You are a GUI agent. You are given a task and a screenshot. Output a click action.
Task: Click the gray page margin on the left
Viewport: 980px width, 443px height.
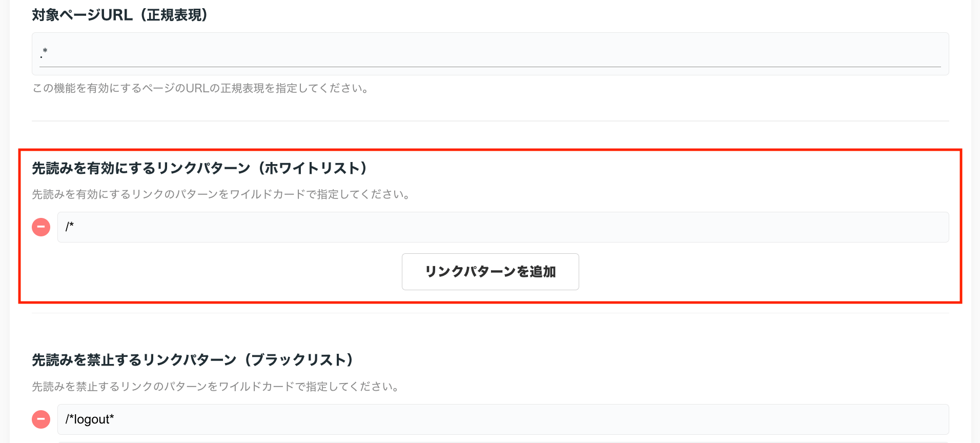click(x=5, y=221)
